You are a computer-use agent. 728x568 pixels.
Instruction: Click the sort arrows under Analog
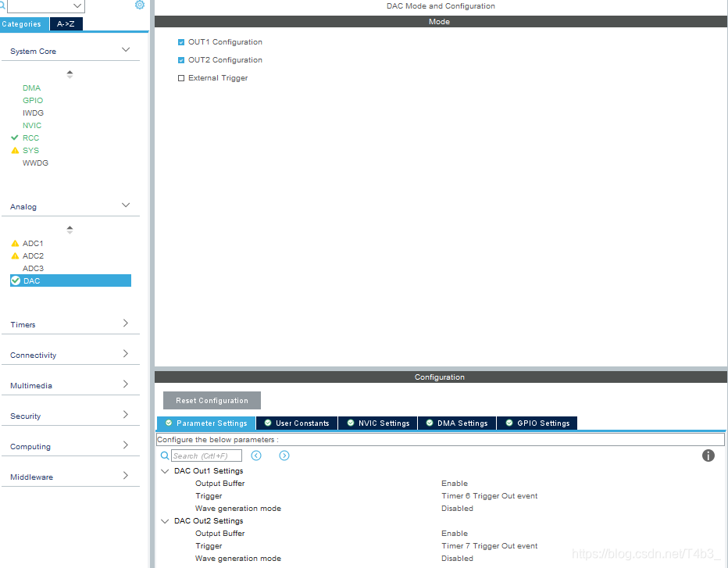pos(70,230)
